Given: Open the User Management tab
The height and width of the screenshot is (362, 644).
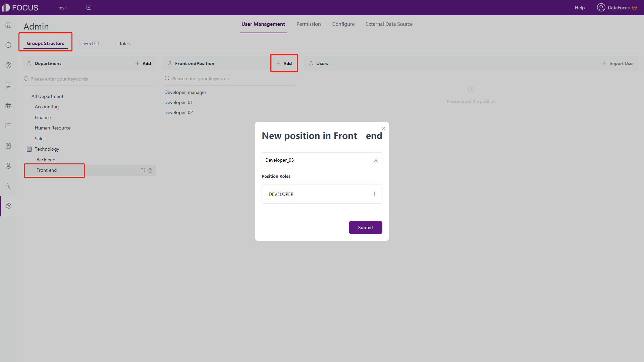Looking at the screenshot, I should pyautogui.click(x=263, y=24).
